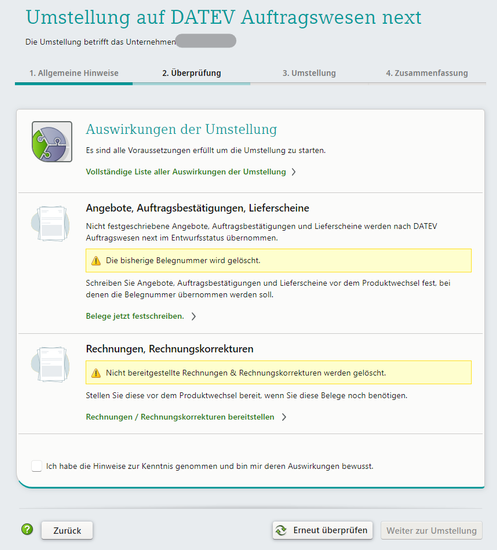Select the '4. Zusammenfassung' step tab
The image size is (497, 550).
click(x=427, y=73)
